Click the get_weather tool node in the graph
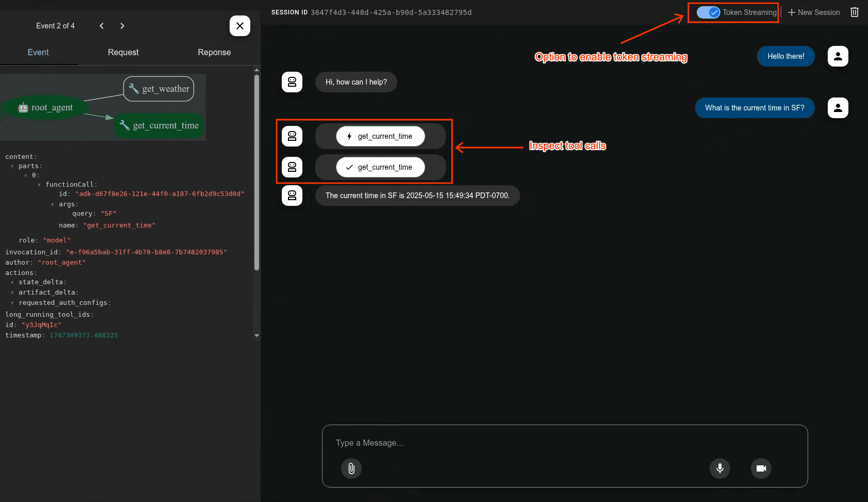 [x=158, y=89]
